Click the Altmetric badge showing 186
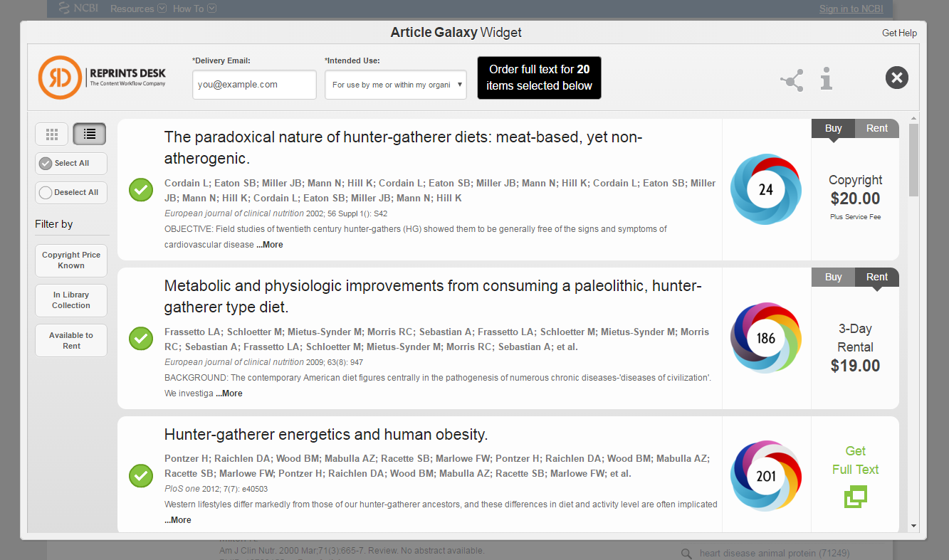This screenshot has height=560, width=949. pos(765,337)
